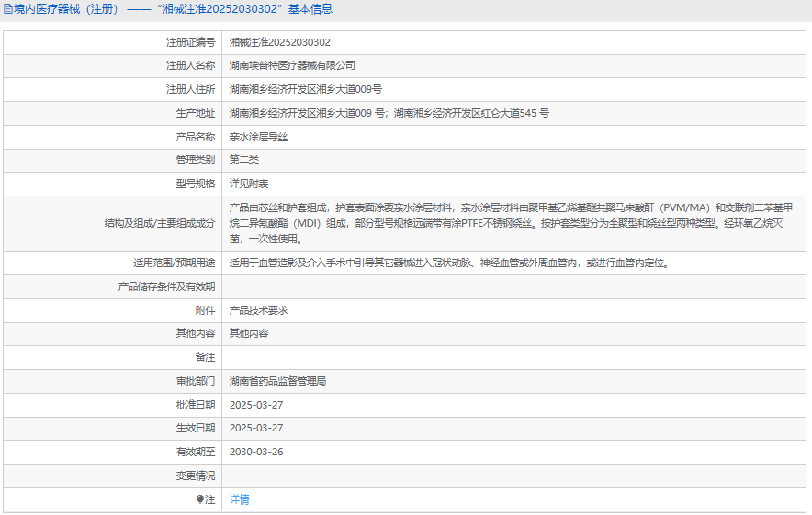Click product name 亲水涂层导丝
812x515 pixels.
click(x=258, y=137)
